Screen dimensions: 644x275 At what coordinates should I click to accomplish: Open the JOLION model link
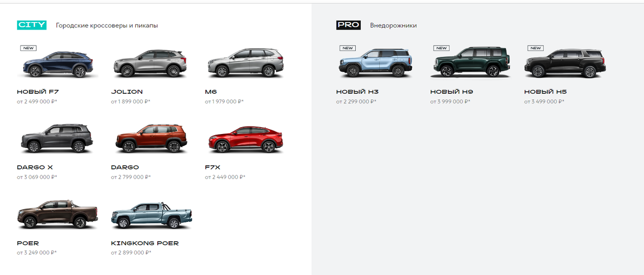coord(127,92)
